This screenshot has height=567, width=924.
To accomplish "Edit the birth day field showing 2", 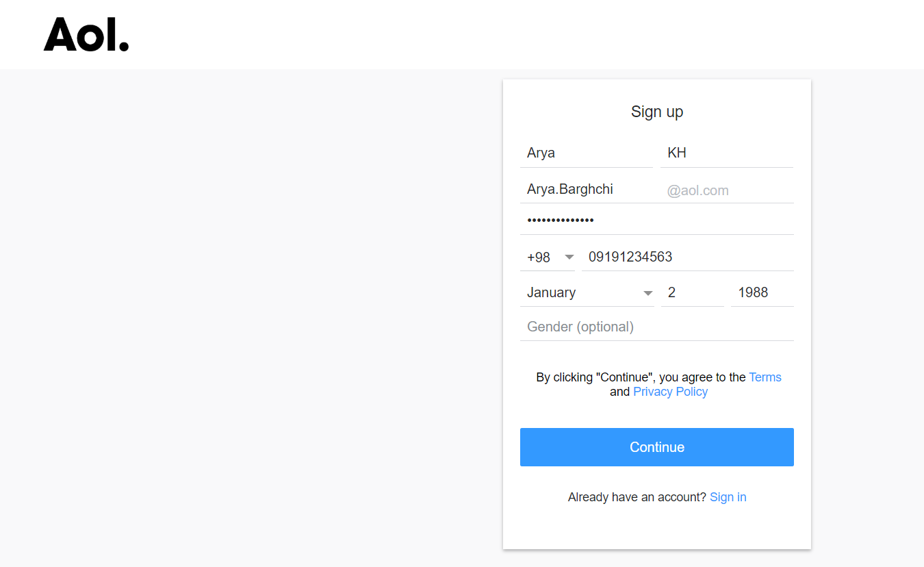I will click(693, 292).
